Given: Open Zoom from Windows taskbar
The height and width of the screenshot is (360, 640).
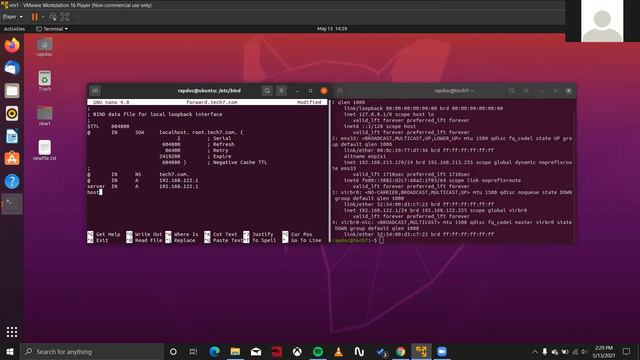Looking at the screenshot, I should coord(442,351).
